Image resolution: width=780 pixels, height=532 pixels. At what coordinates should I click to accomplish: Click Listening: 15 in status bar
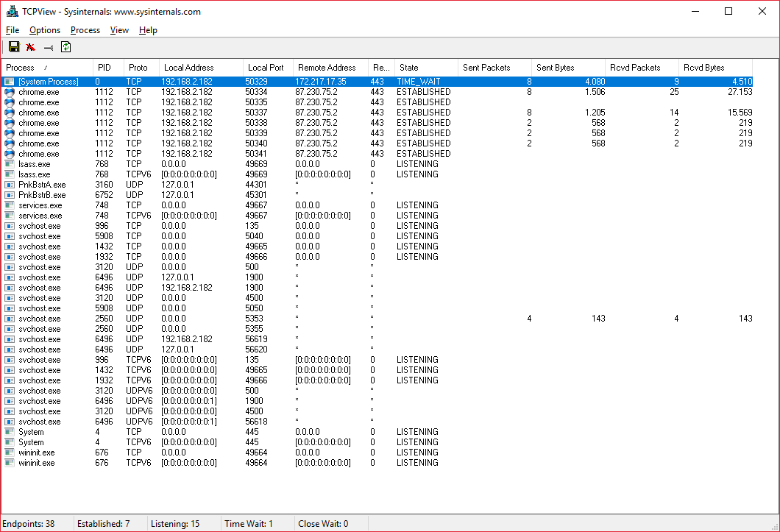[x=175, y=524]
